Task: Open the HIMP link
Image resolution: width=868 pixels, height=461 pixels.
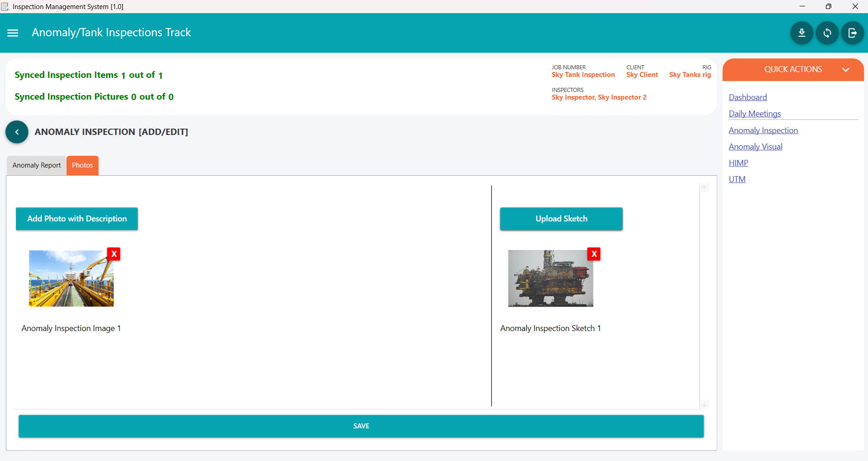Action: click(738, 163)
